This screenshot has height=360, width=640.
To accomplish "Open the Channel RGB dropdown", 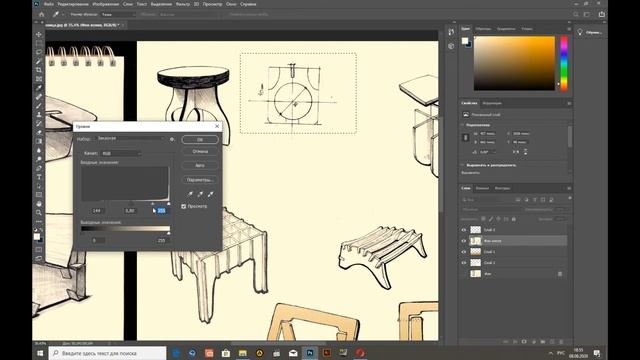I will [121, 153].
